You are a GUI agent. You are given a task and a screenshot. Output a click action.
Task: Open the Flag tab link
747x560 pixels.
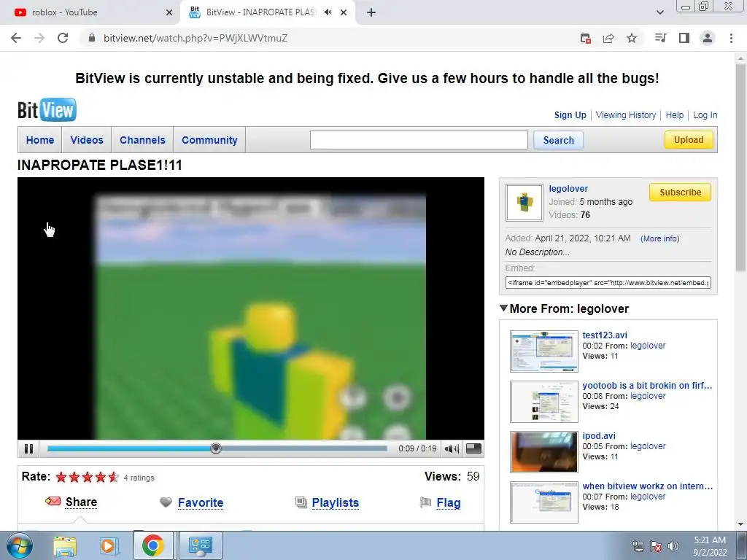[449, 503]
